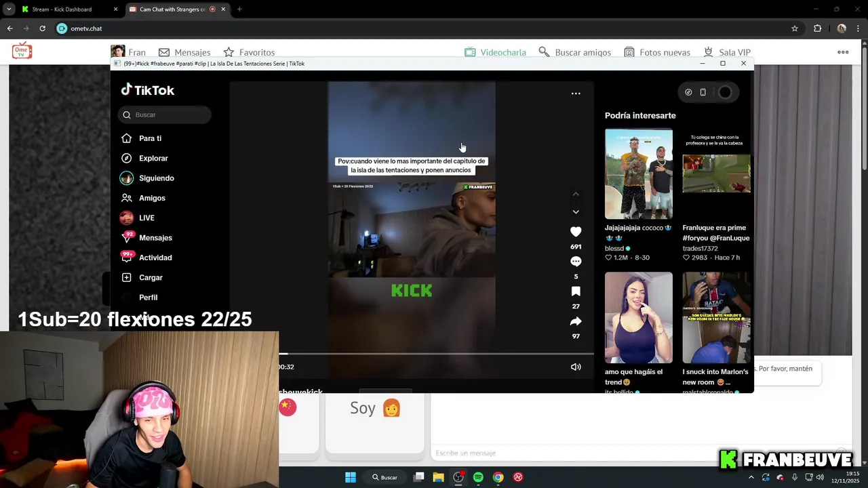Toggle video volume speaker icon
The width and height of the screenshot is (868, 488).
(x=576, y=367)
